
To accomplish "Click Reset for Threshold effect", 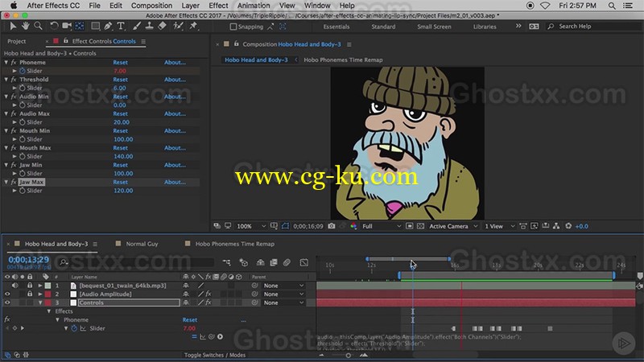I will [120, 80].
